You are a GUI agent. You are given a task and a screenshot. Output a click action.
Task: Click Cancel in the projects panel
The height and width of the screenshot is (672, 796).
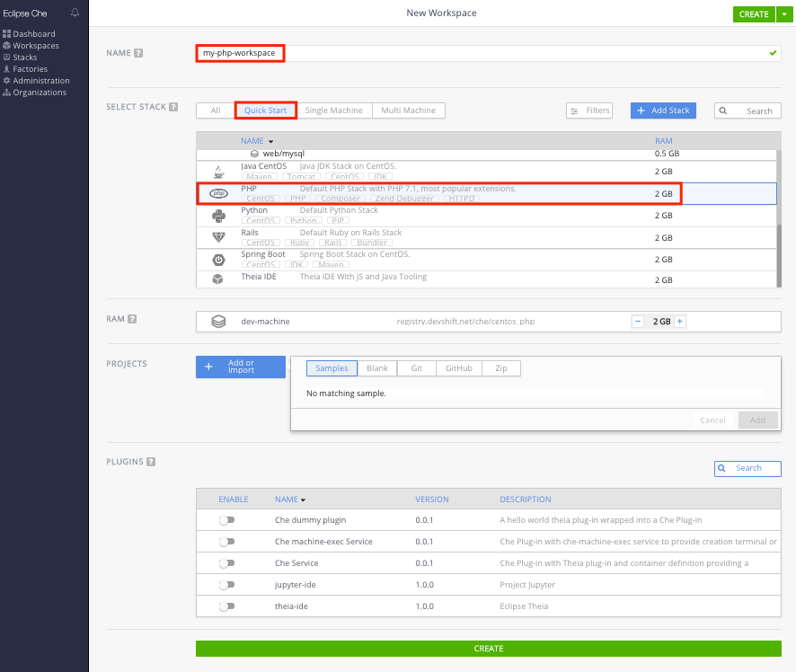click(x=712, y=420)
